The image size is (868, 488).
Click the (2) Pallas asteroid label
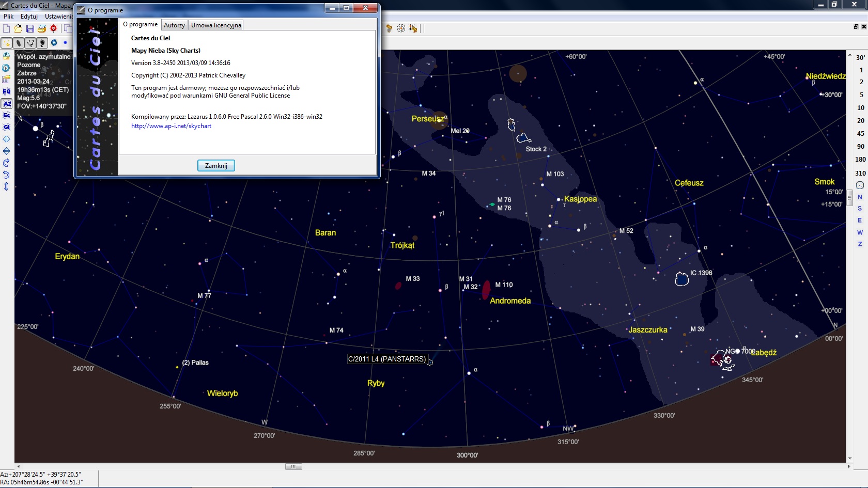tap(195, 363)
